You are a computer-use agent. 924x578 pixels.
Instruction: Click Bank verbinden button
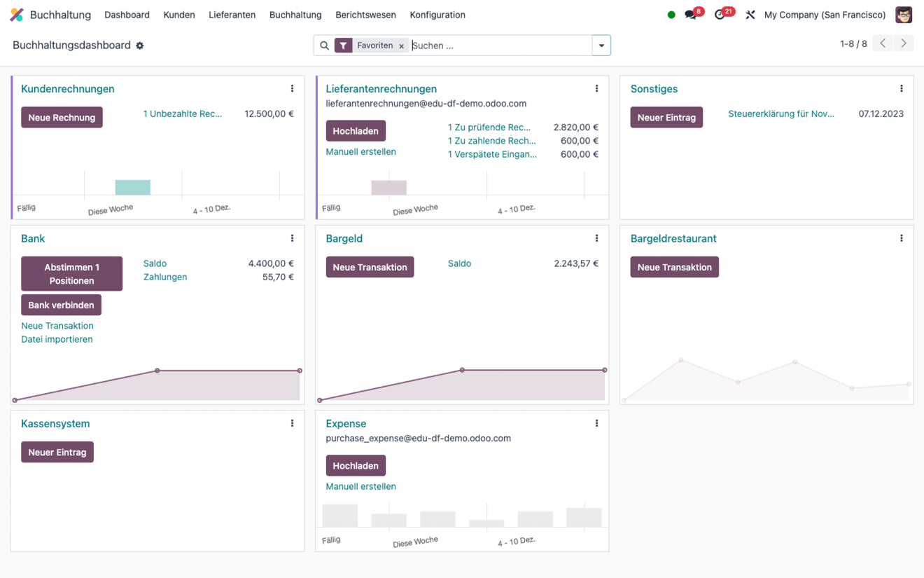pyautogui.click(x=62, y=305)
